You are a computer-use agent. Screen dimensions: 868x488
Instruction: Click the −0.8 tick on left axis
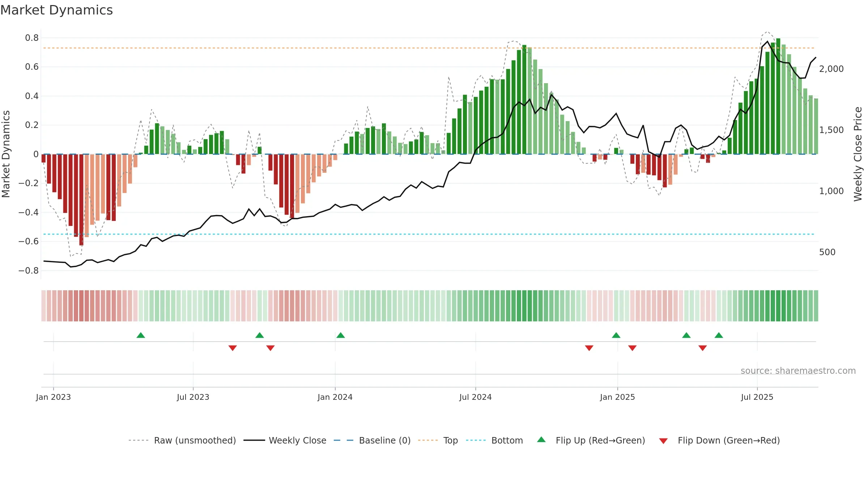tap(29, 270)
